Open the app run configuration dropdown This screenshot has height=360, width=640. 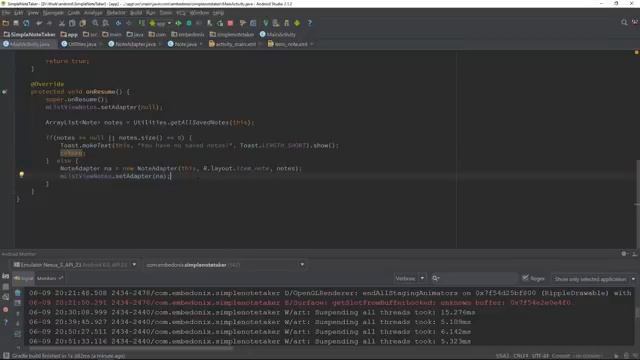point(160,23)
